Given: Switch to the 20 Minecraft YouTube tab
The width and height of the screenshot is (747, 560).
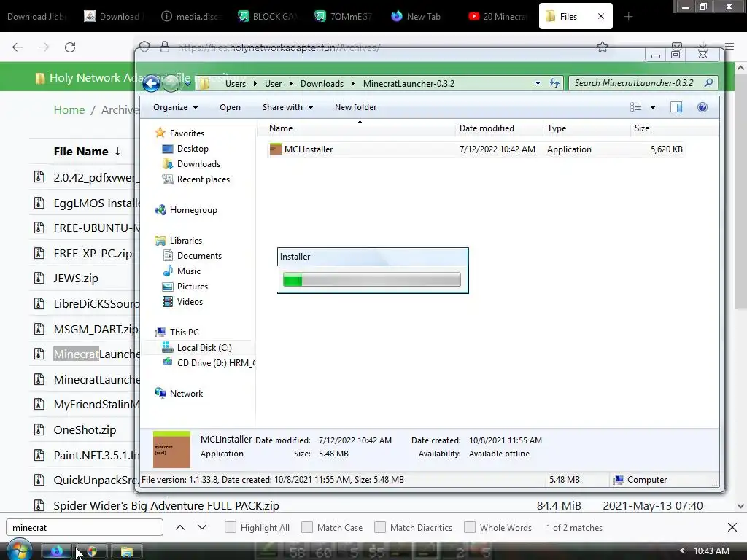Looking at the screenshot, I should [498, 17].
